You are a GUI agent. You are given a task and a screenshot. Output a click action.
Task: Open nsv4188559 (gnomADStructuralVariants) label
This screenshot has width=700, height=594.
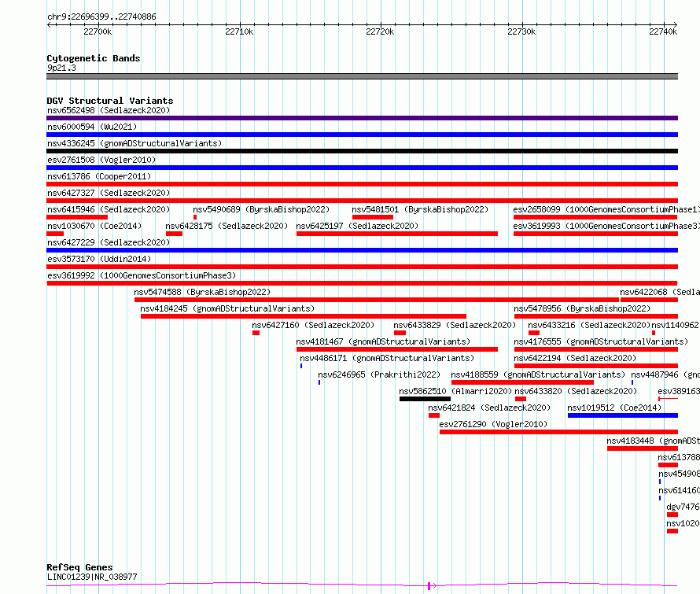[538, 374]
